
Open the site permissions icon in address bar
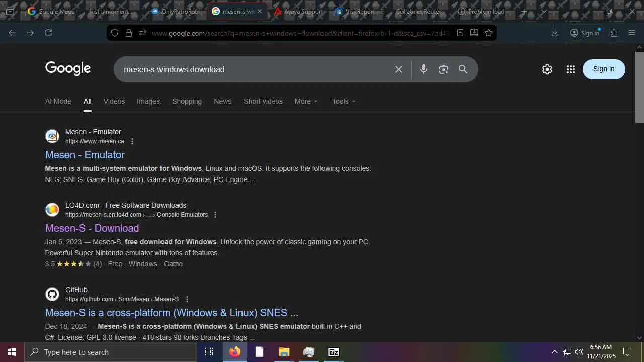(143, 33)
